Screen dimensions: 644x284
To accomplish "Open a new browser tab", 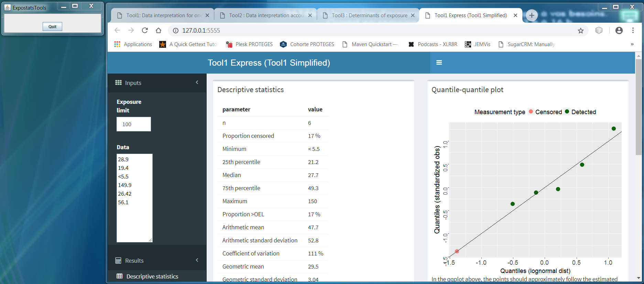I will (x=532, y=15).
